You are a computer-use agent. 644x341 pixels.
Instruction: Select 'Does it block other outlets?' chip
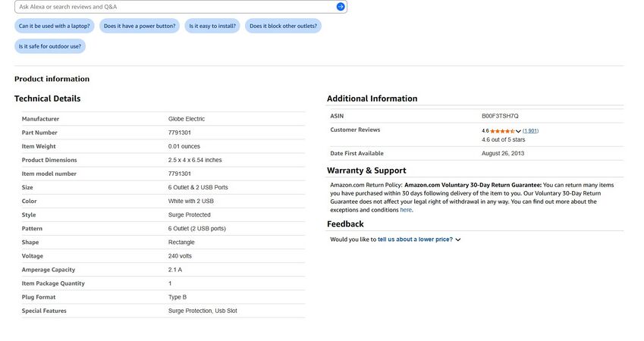284,26
